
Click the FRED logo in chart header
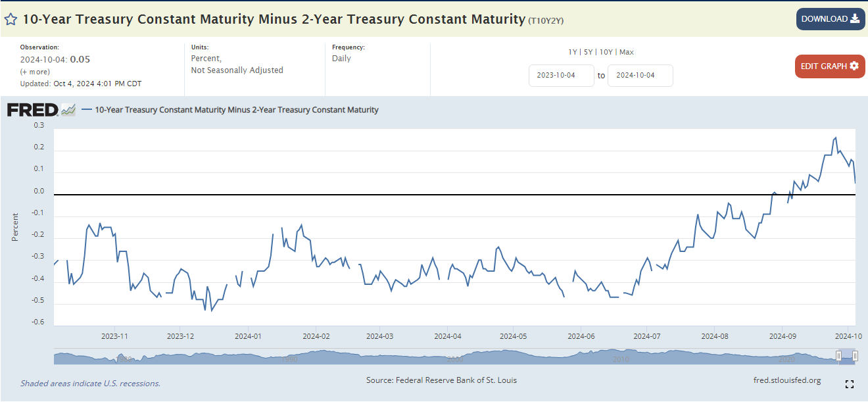pos(32,110)
